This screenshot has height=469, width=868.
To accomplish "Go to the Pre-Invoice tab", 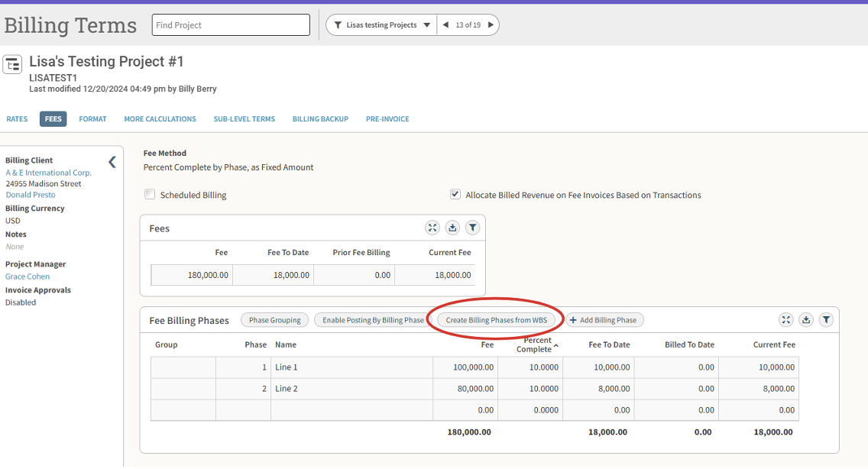I will click(x=387, y=119).
